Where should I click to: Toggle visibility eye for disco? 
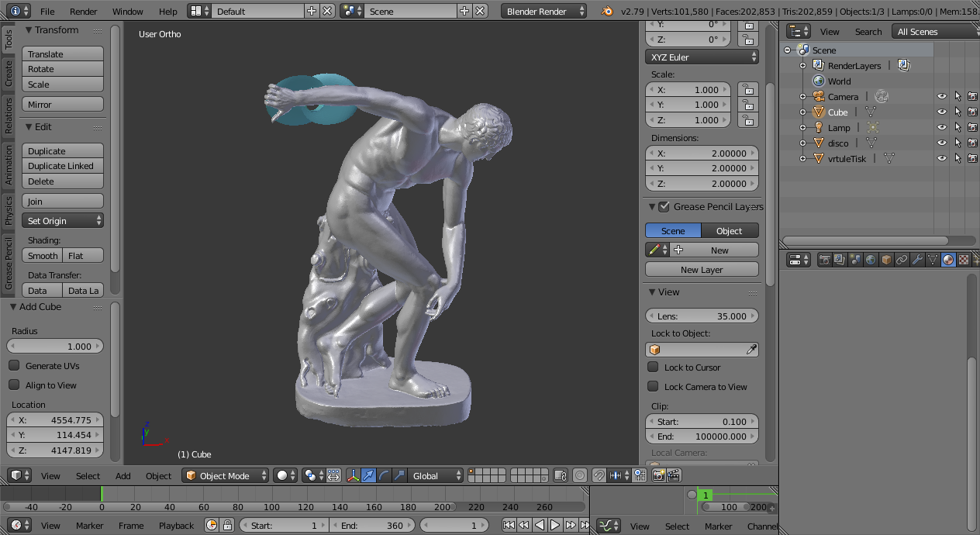942,143
